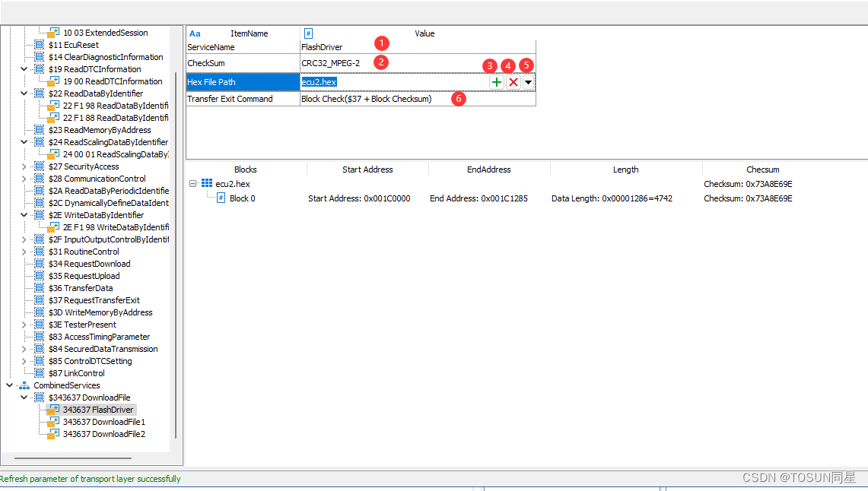
Task: Click the 2E F1 98 WriteDataByIdentifier message icon
Action: (x=54, y=227)
